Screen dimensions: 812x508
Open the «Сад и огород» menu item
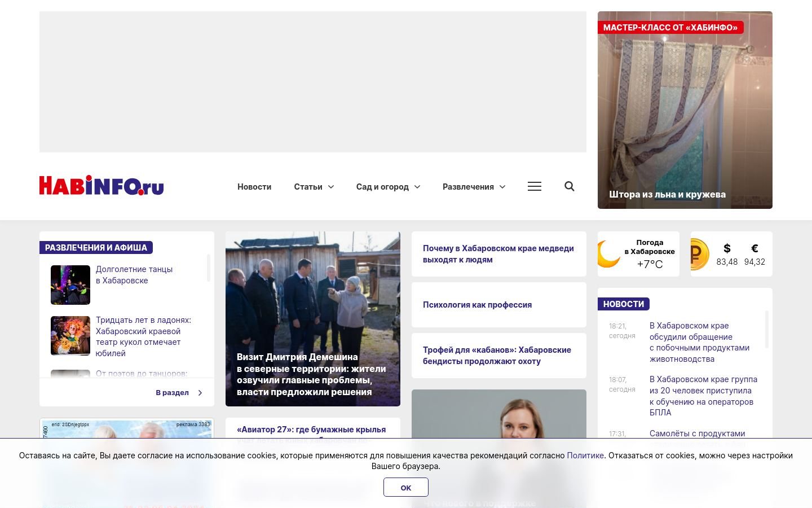(x=382, y=187)
